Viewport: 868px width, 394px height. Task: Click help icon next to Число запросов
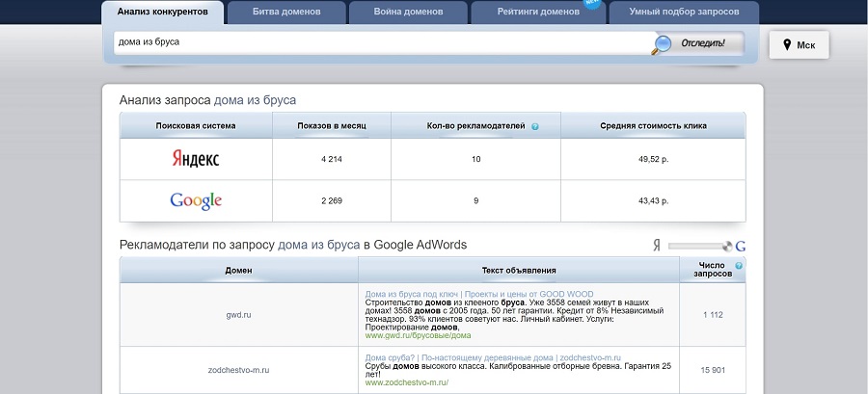click(739, 265)
